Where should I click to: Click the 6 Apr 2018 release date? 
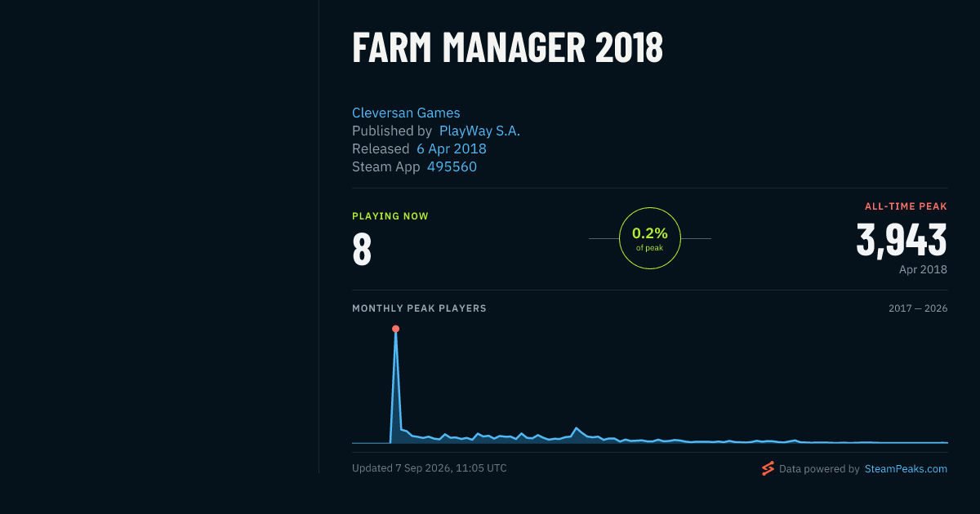coord(452,148)
